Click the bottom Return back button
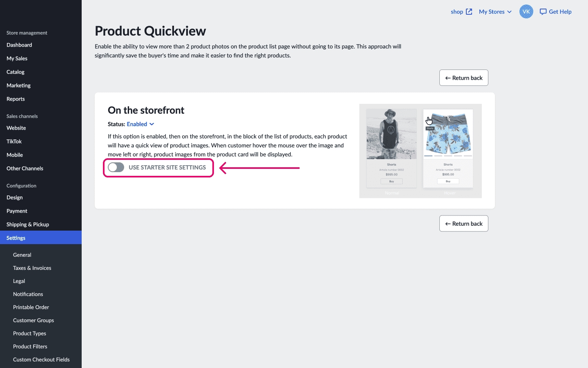Viewport: 588px width, 368px height. [463, 224]
